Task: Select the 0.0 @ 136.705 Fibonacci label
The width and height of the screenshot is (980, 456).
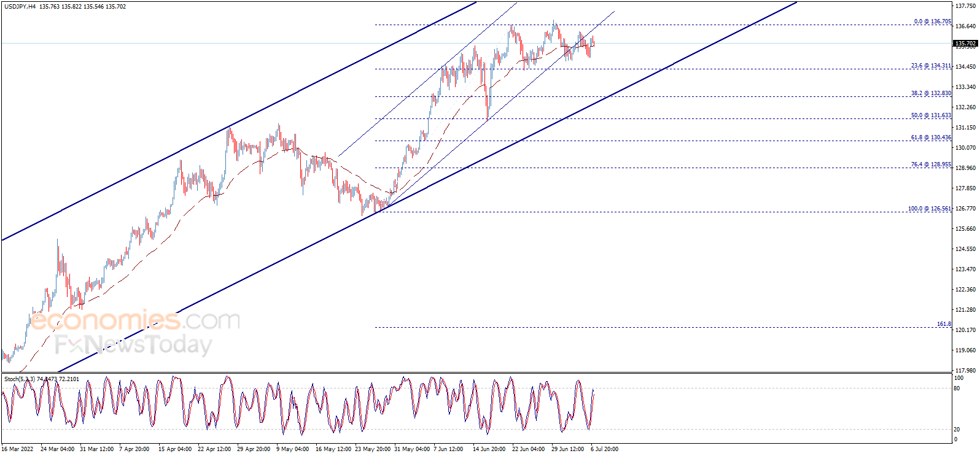Action: [932, 21]
